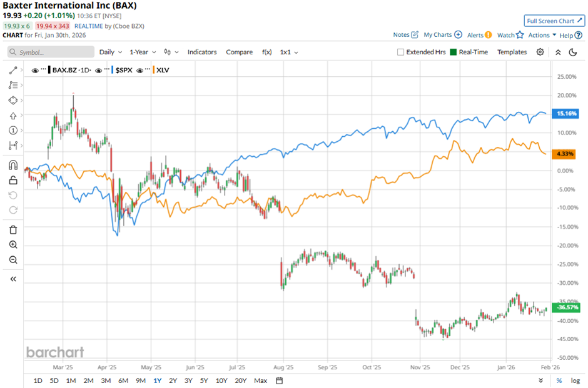
Task: Select the trend line drawing tool
Action: coord(13,71)
